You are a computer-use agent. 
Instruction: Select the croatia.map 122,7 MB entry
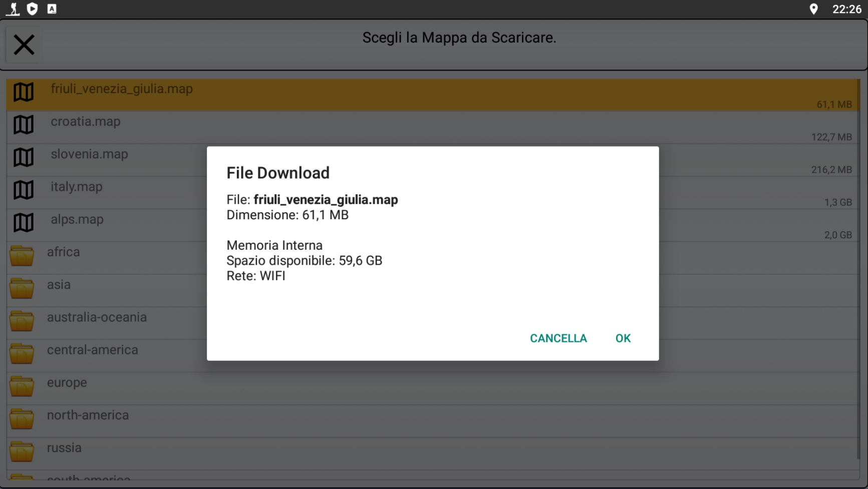(x=433, y=128)
